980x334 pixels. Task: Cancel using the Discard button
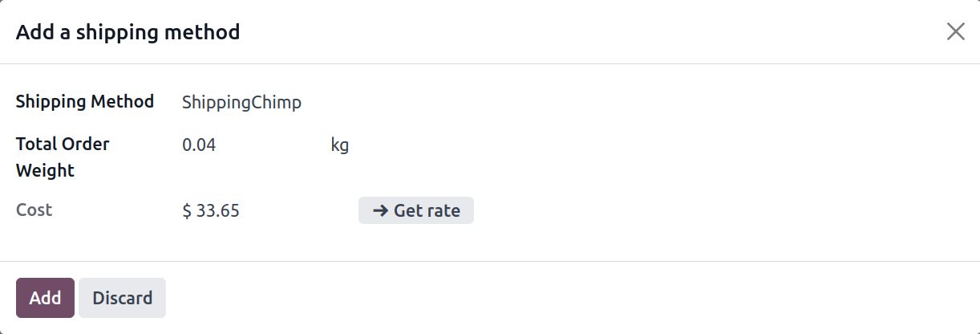[122, 298]
